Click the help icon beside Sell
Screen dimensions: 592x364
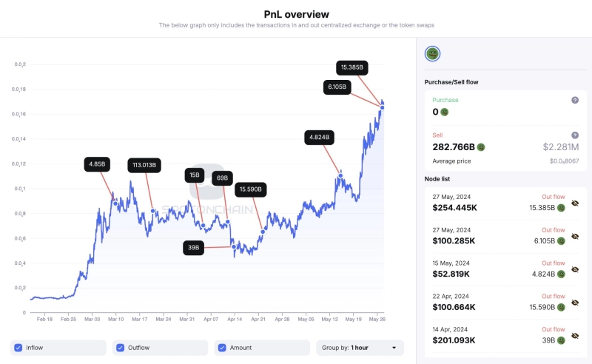575,135
